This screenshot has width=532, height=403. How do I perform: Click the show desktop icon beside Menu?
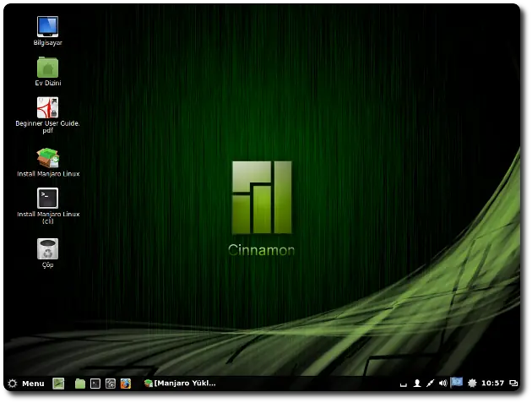coord(58,384)
